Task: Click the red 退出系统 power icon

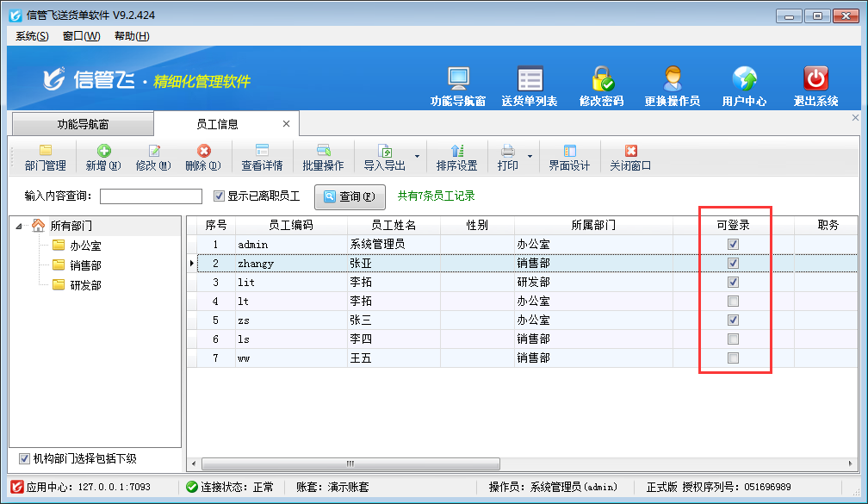Action: pyautogui.click(x=815, y=79)
